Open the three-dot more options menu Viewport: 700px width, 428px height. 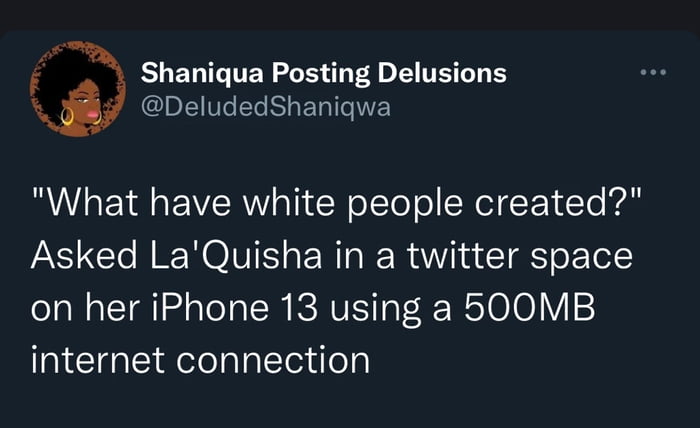[x=652, y=73]
